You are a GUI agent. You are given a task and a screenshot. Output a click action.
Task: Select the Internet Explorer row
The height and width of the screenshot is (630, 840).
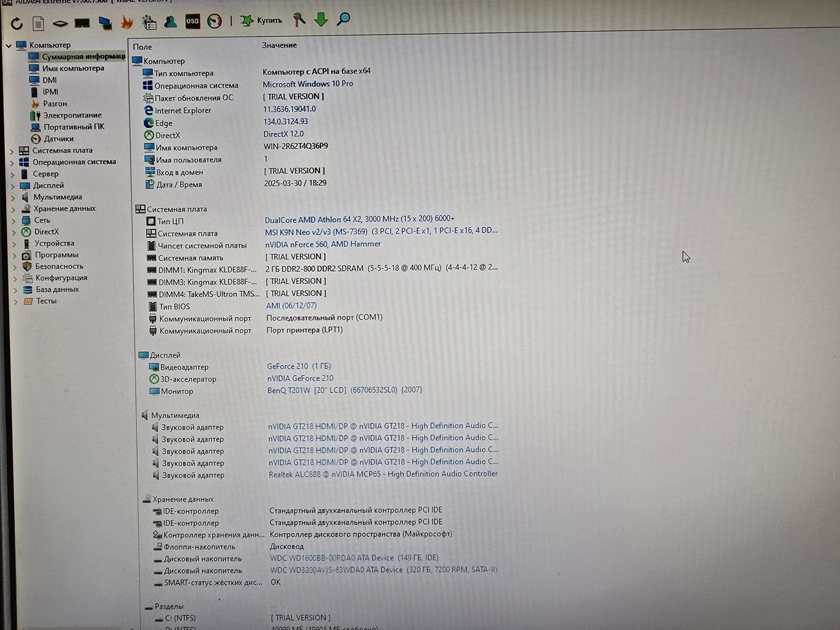[230, 110]
